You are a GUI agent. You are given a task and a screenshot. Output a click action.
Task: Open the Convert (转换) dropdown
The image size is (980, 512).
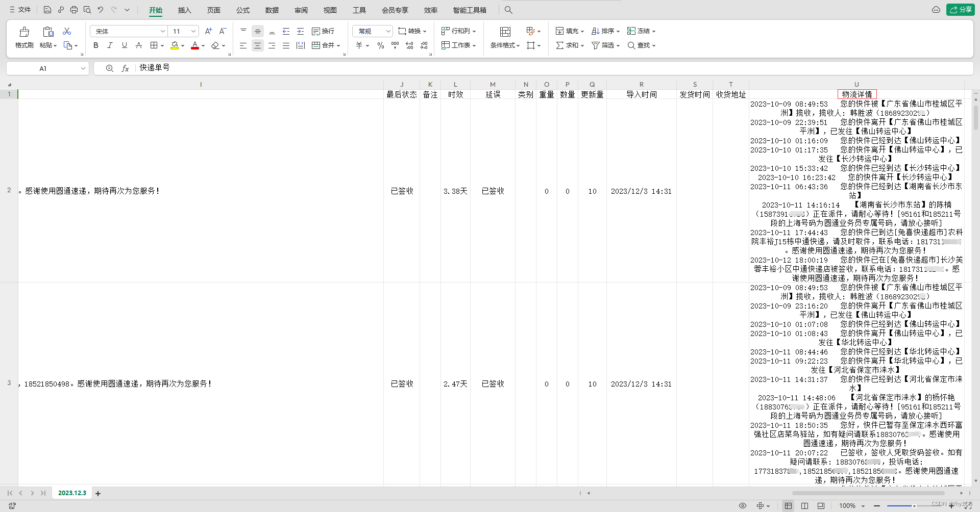[x=412, y=31]
